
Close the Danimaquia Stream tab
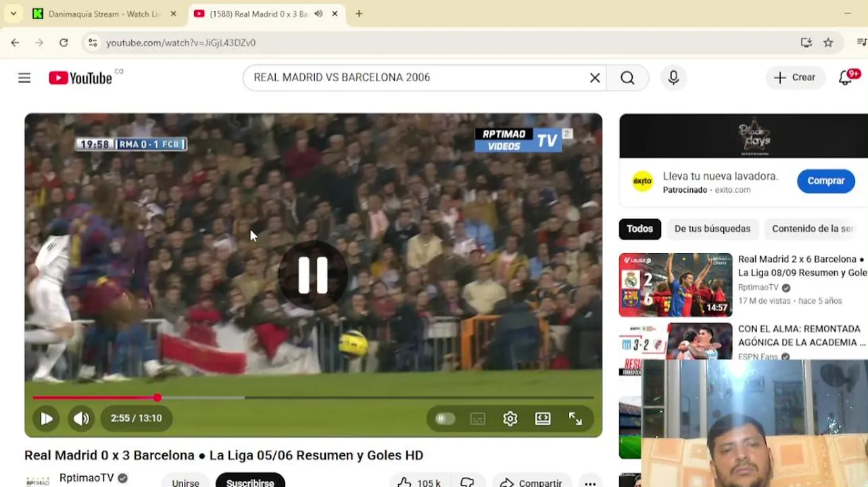pyautogui.click(x=174, y=14)
